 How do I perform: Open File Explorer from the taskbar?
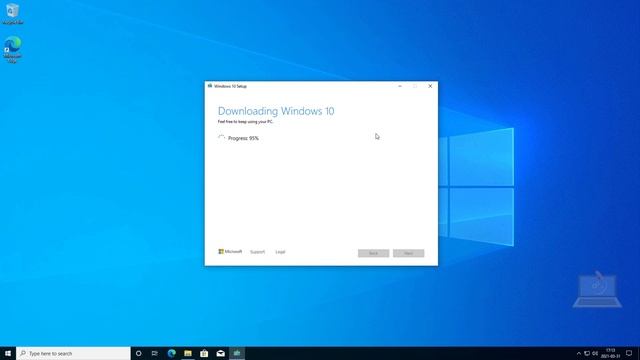188,353
